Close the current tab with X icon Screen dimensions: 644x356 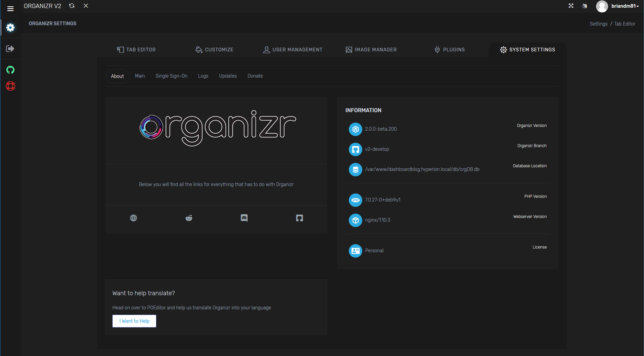pos(86,6)
